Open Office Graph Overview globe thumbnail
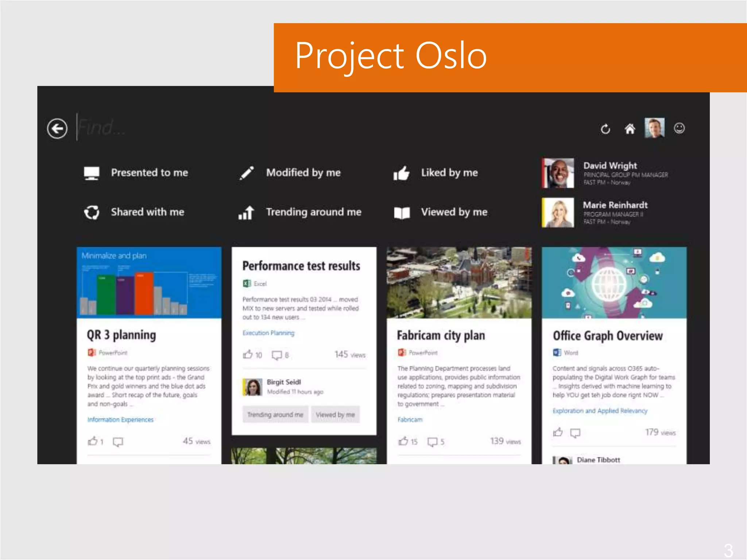747x560 pixels. click(x=614, y=283)
